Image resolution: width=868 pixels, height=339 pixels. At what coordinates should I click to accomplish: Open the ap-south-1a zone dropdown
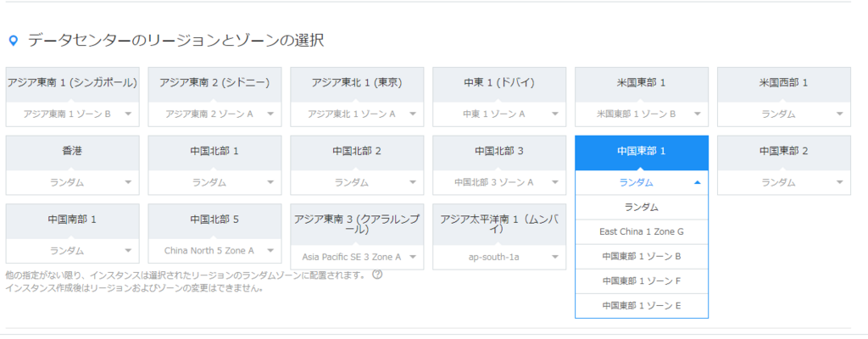click(499, 257)
